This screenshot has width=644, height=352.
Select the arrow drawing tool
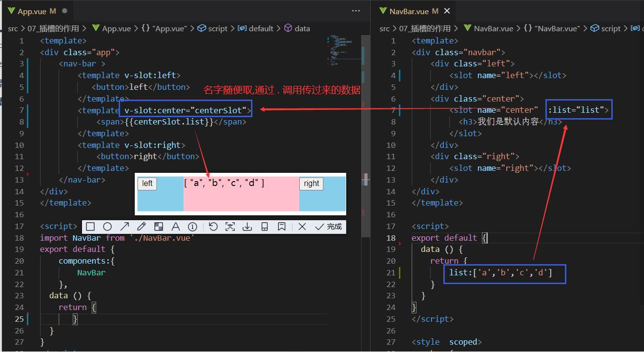[x=125, y=227]
